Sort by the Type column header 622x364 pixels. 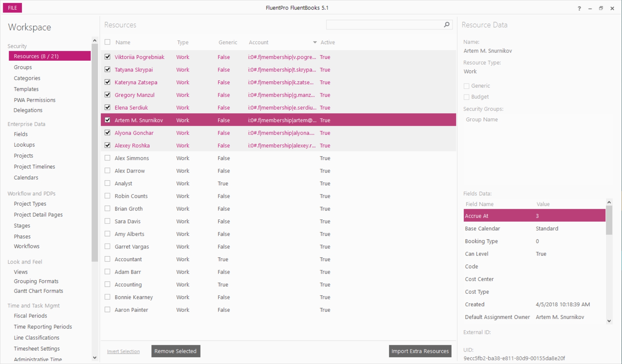pos(183,42)
